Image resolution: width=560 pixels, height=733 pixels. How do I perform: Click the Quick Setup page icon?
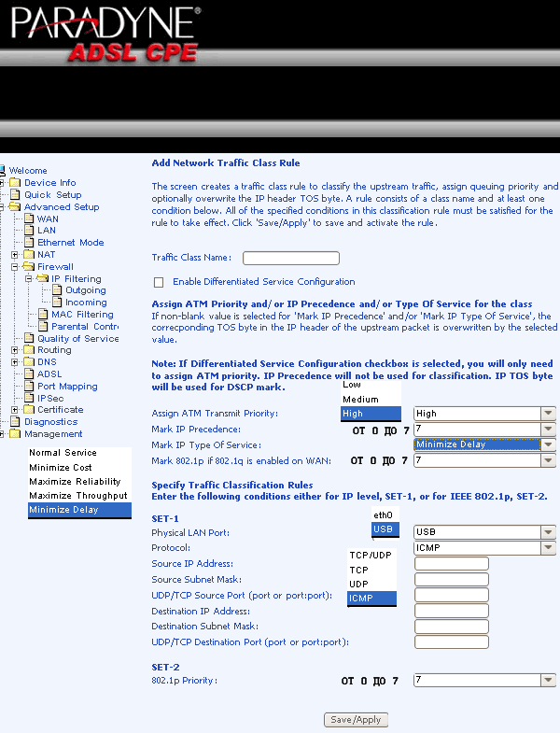click(x=16, y=194)
